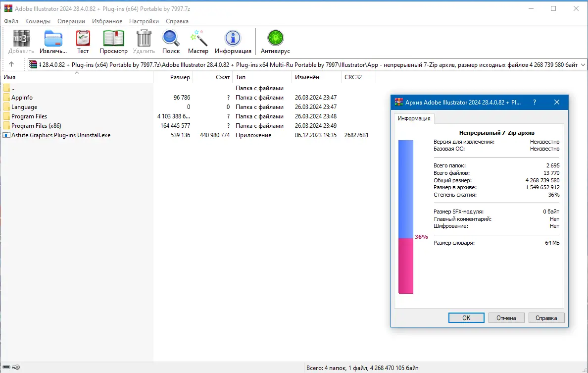Screen dimensions: 588x373
Task: Click the WinRAR icon in info dialog title
Action: tap(398, 102)
